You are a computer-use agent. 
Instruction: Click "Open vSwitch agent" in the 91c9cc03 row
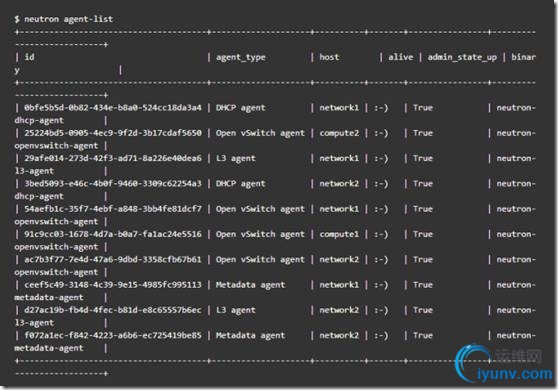tap(260, 234)
